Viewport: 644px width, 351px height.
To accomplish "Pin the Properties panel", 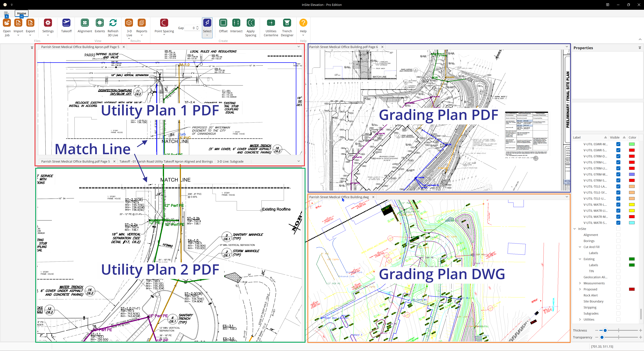I will (x=640, y=48).
